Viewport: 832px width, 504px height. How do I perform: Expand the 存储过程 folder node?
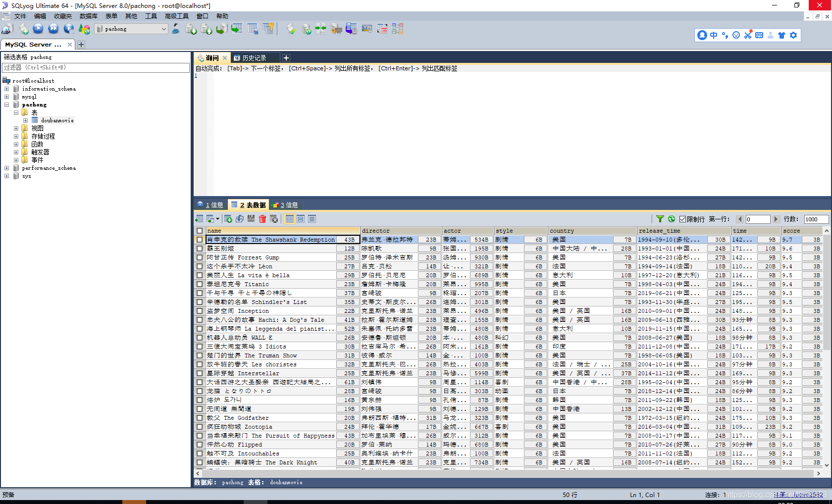coord(16,137)
